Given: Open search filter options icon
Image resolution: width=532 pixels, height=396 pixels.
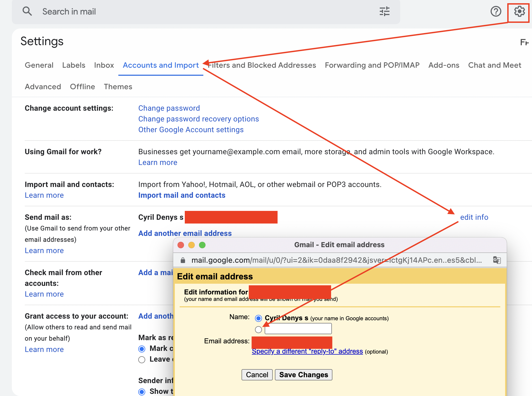Looking at the screenshot, I should (384, 11).
